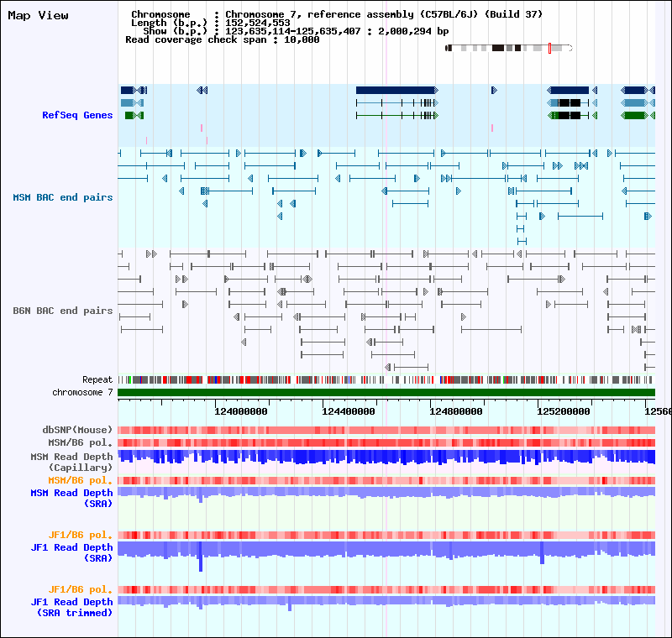Open the JF1 Read Depth (SRA) label

[x=71, y=552]
